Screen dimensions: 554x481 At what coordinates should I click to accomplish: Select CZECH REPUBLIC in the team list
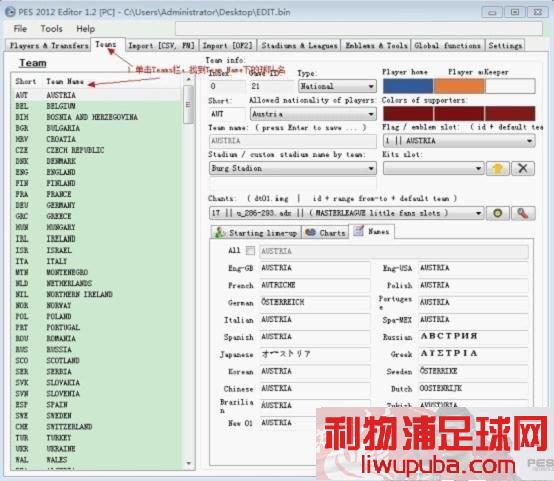pos(97,150)
